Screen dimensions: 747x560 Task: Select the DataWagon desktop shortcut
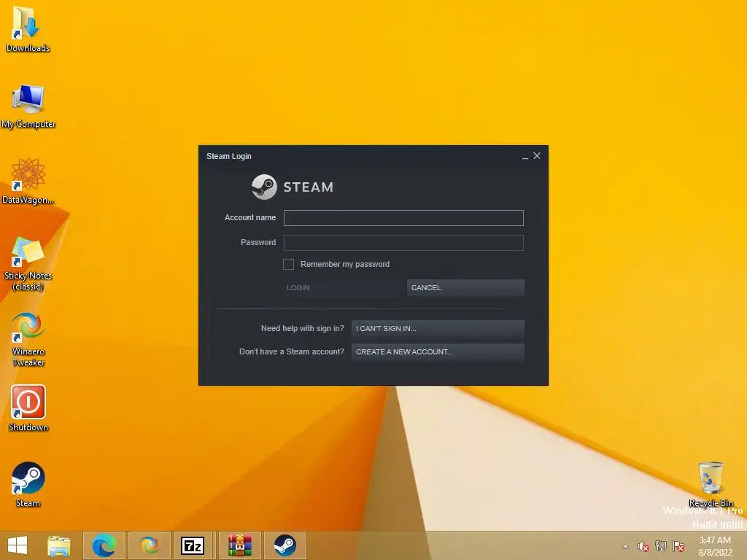(28, 181)
